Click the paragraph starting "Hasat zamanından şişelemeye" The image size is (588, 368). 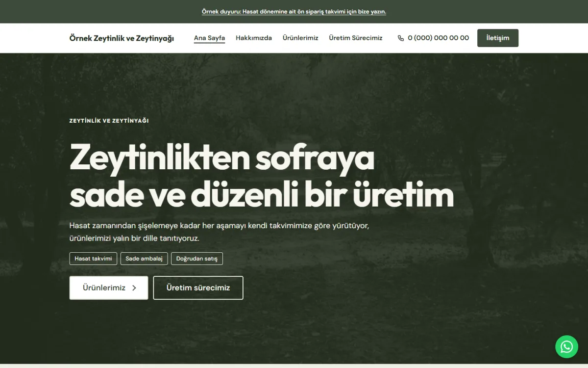point(219,232)
